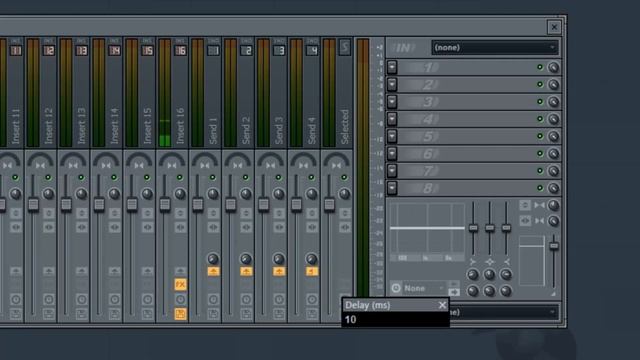Screen dimensions: 640x360
Task: Click the orange send arrow on Send 1
Action: coord(213,271)
